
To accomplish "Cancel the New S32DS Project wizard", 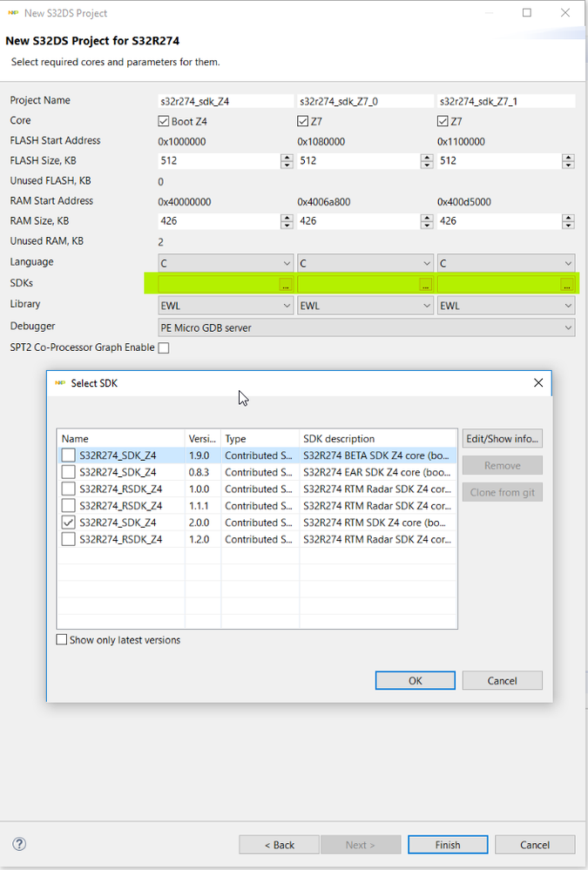I will pos(535,845).
